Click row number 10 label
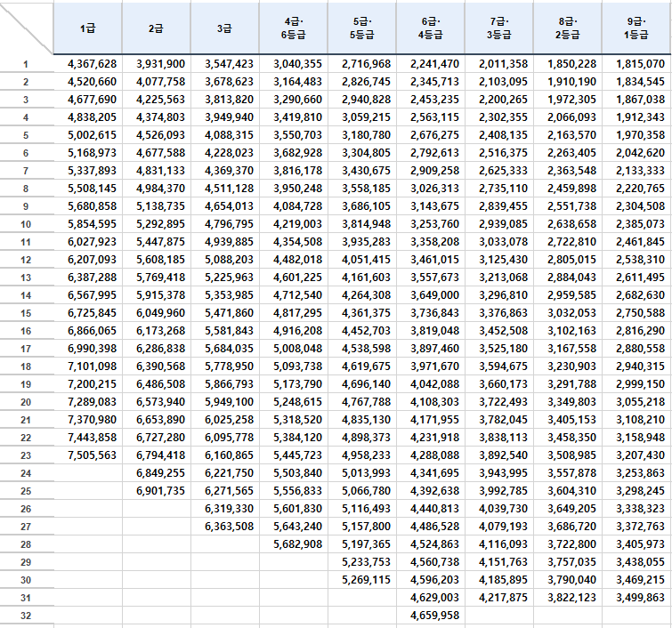 tap(26, 224)
